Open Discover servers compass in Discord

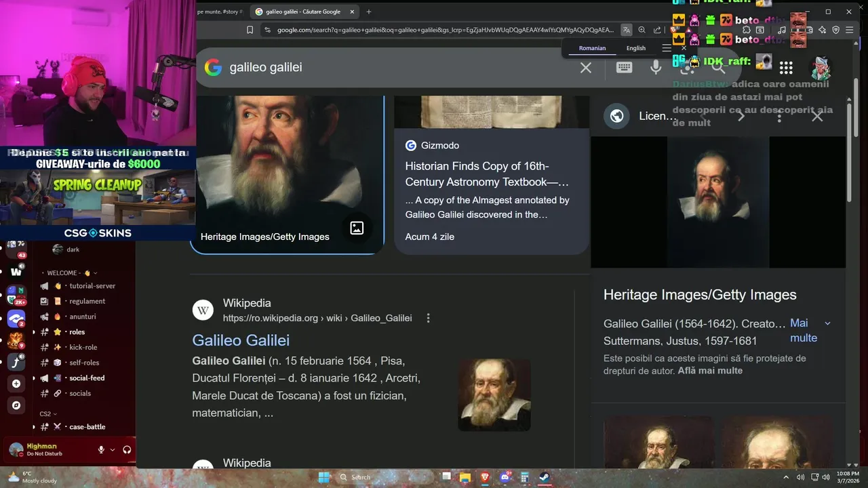tap(16, 405)
